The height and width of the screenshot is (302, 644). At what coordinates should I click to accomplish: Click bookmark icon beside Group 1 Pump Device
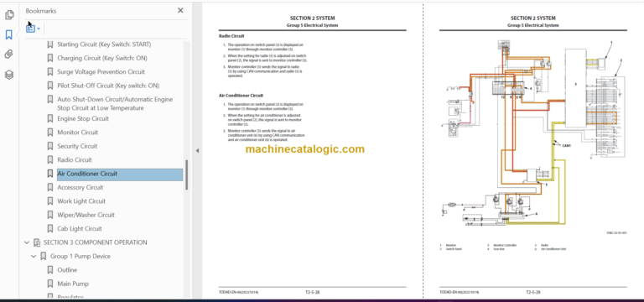pyautogui.click(x=43, y=257)
